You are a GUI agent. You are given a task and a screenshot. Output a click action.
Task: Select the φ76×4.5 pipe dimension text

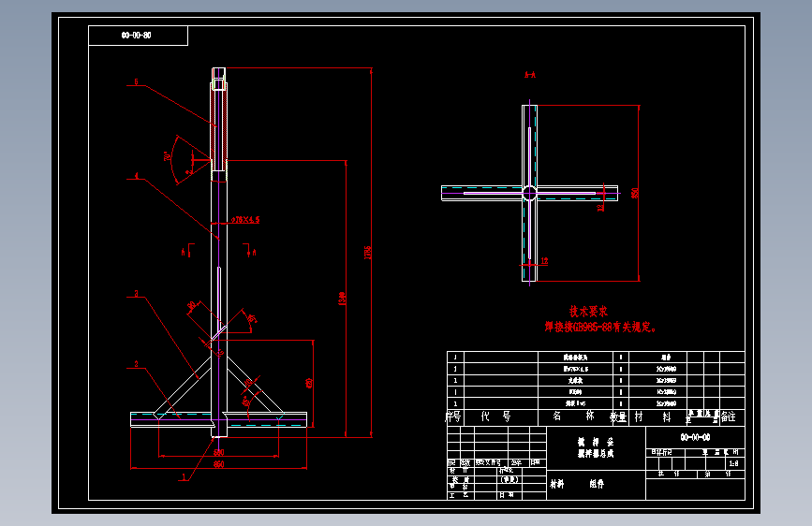tap(245, 220)
